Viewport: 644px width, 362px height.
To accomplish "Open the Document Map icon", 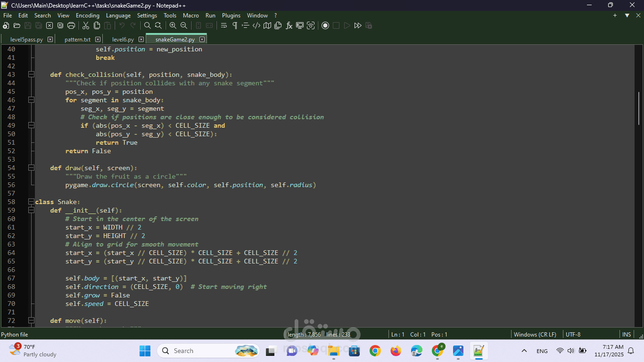I will (x=267, y=25).
